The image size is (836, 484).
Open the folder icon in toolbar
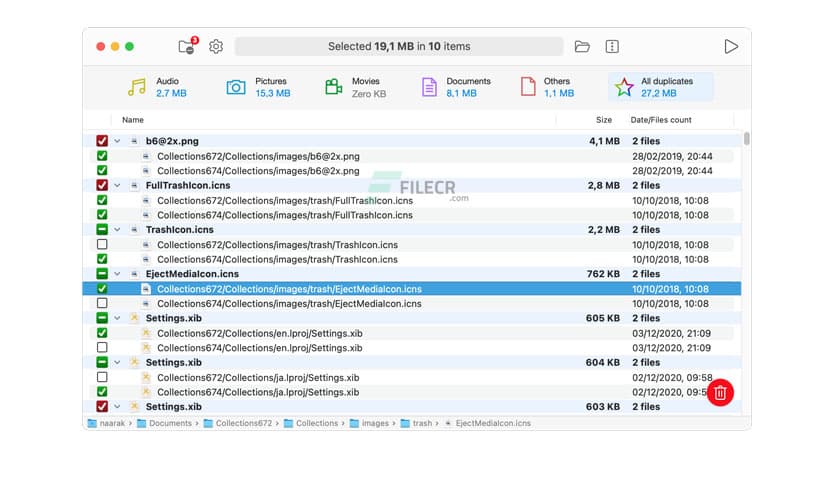(582, 47)
